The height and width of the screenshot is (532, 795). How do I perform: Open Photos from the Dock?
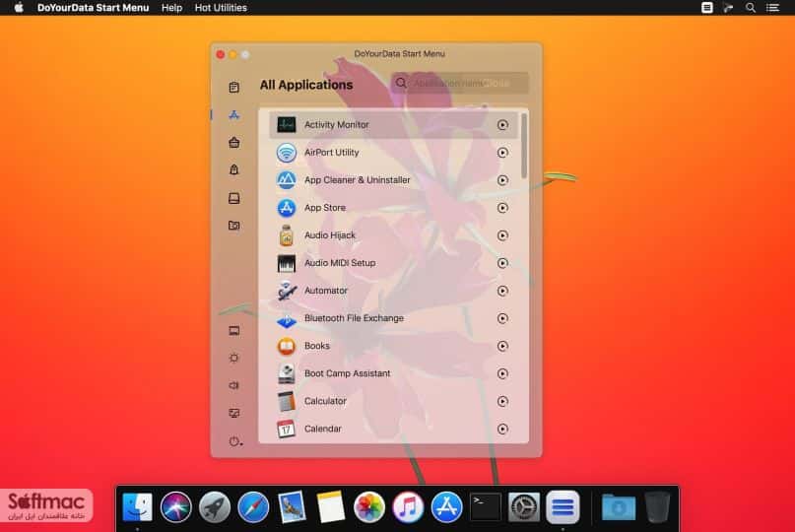(369, 506)
